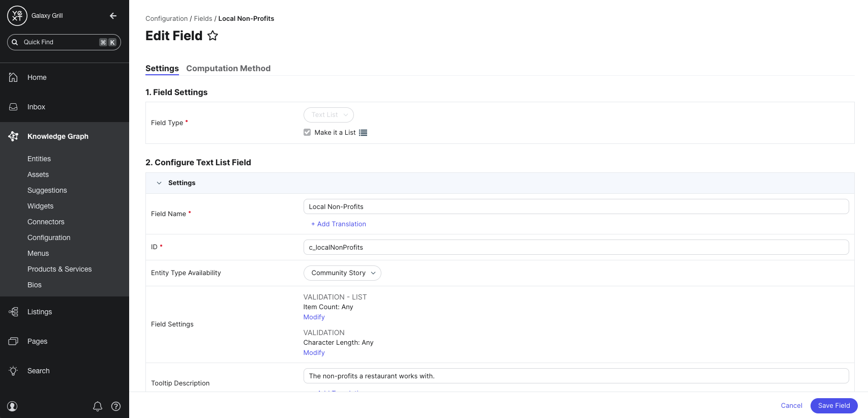
Task: Toggle the Make it a List checkbox
Action: tap(307, 132)
